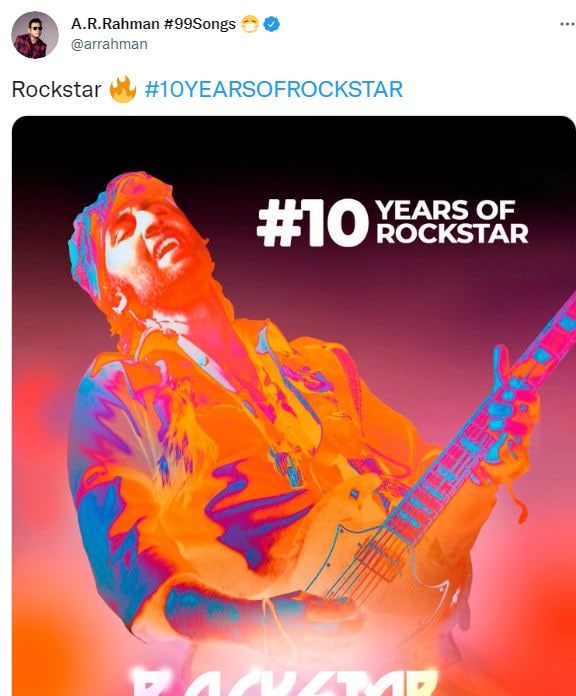Viewport: 576px width, 696px height.
Task: Open A.R.Rahman's round profile avatar
Action: click(35, 35)
